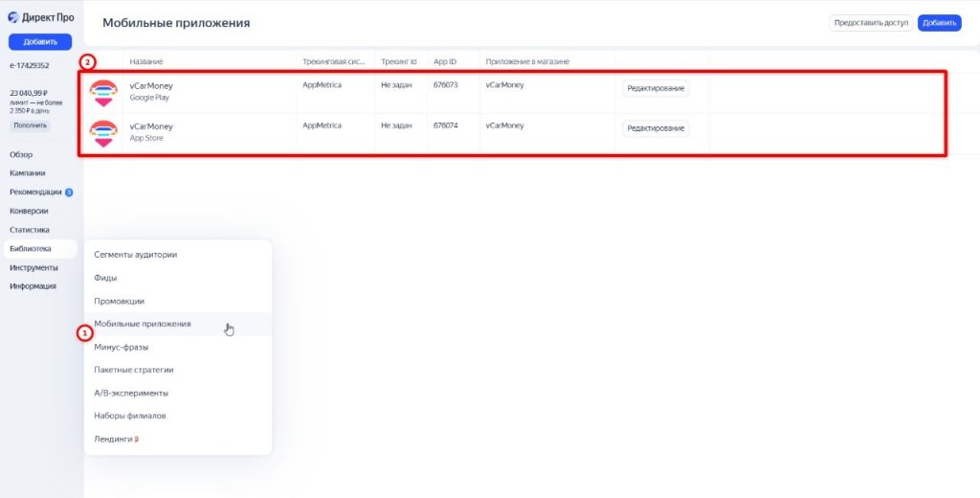
Task: Click Не задан in the 676073 row
Action: [396, 85]
